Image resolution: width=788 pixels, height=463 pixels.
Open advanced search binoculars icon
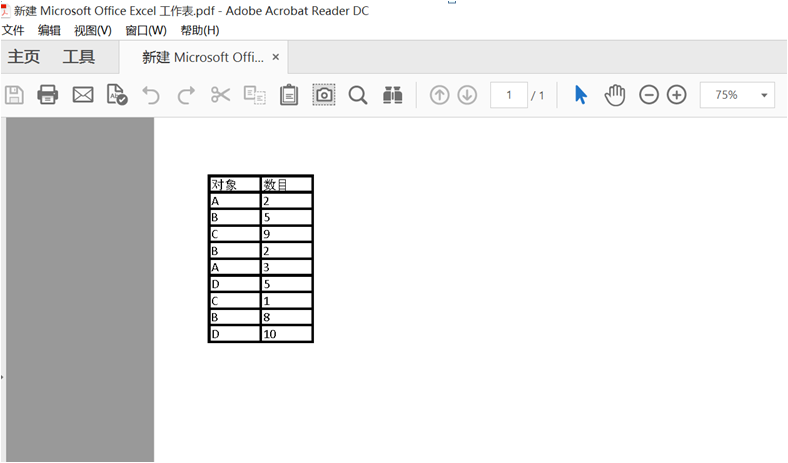(392, 95)
